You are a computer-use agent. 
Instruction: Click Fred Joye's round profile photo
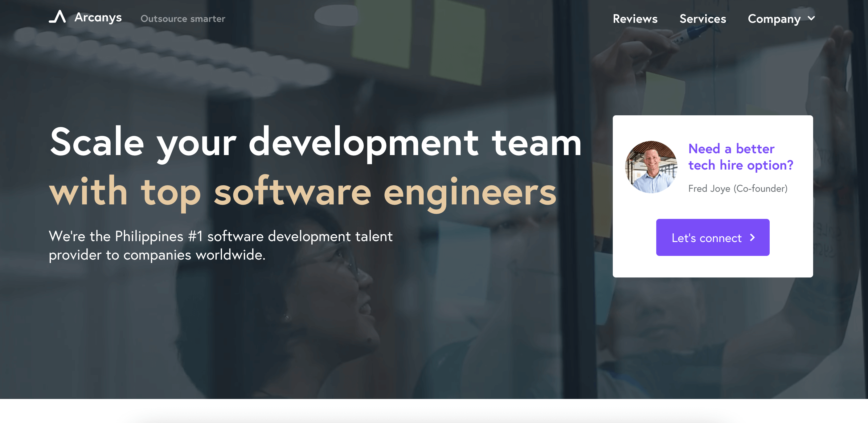(651, 167)
